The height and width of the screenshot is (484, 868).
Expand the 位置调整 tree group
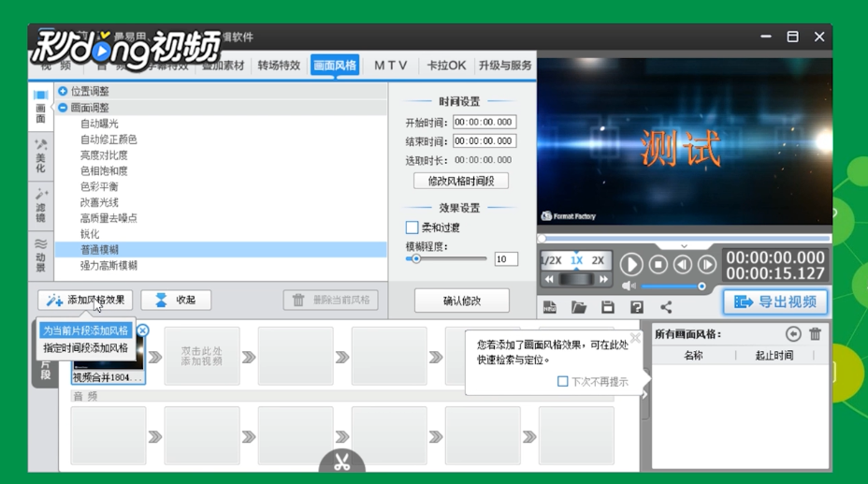click(x=63, y=91)
